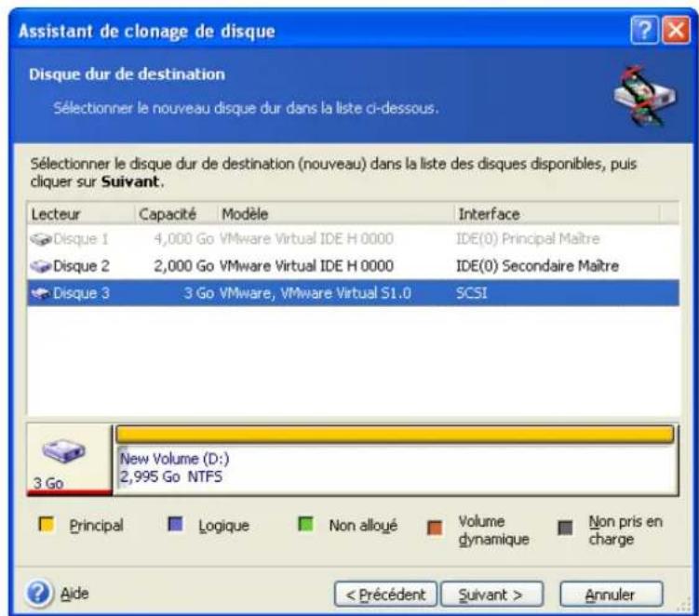Click the Non alloué legend label
The image size is (699, 616).
pyautogui.click(x=363, y=526)
